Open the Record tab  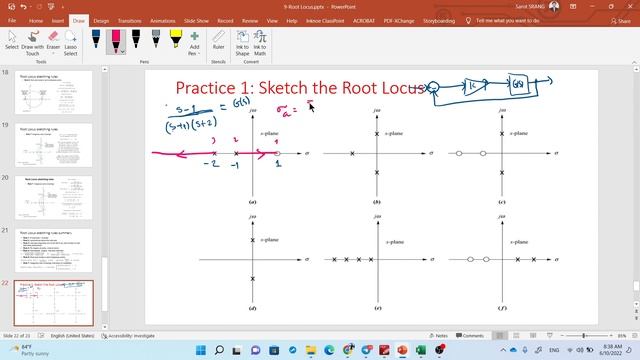click(x=225, y=21)
